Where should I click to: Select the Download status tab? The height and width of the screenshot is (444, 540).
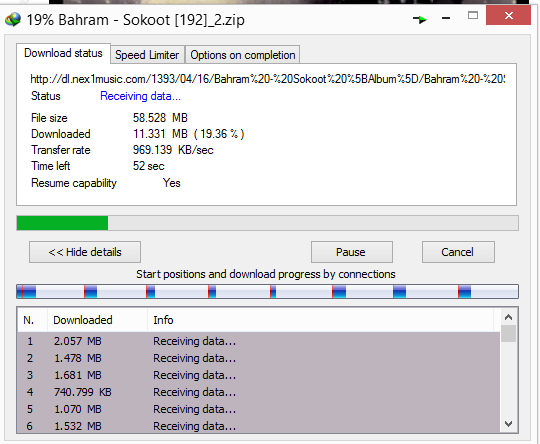(x=63, y=53)
